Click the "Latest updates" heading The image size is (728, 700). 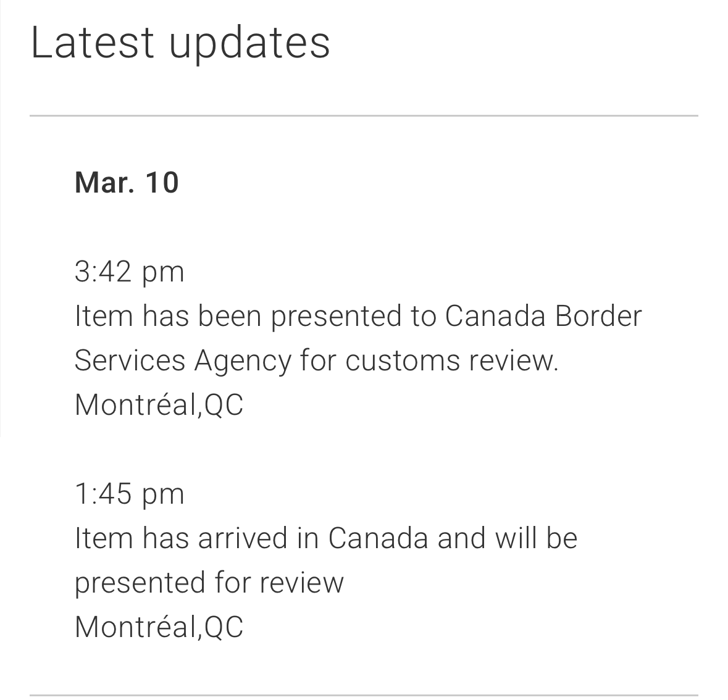click(x=180, y=43)
